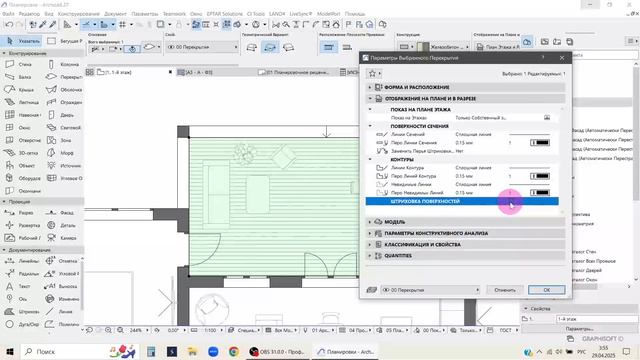Screen dimensions: 640x360
Task: Click the Поиск taskbar search box
Action: pos(80,351)
